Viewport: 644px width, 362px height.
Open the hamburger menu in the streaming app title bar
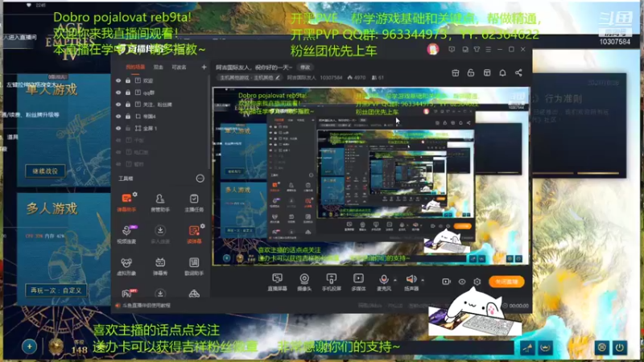pos(489,49)
